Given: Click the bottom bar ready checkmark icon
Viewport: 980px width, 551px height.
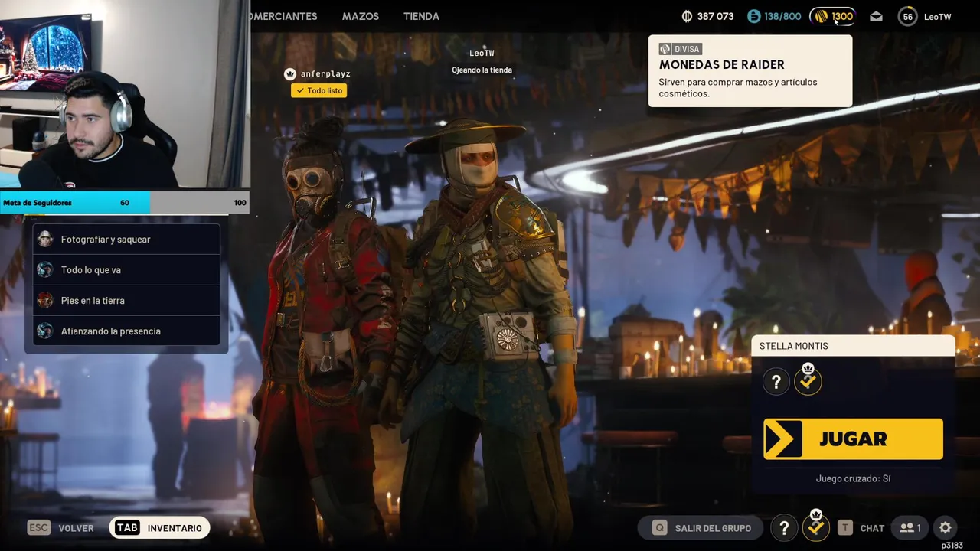Looking at the screenshot, I should [816, 527].
